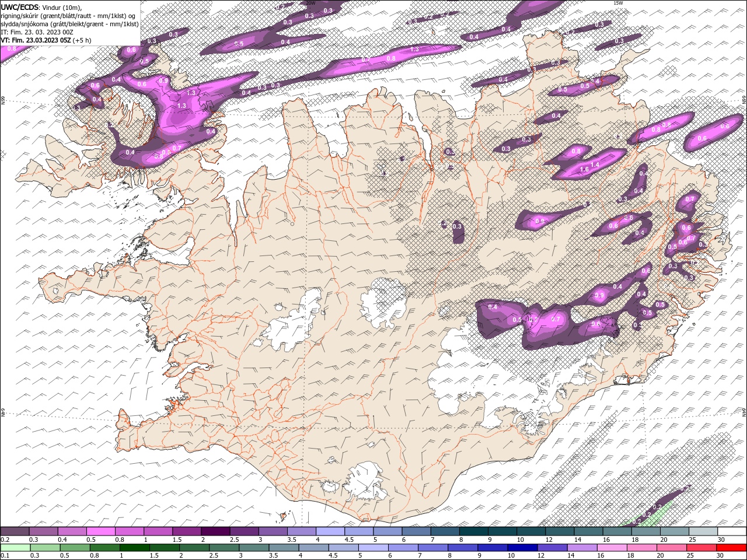The width and height of the screenshot is (747, 560).
Task: Pick the upper legend dark teal swatch at 8
Action: [x=473, y=531]
